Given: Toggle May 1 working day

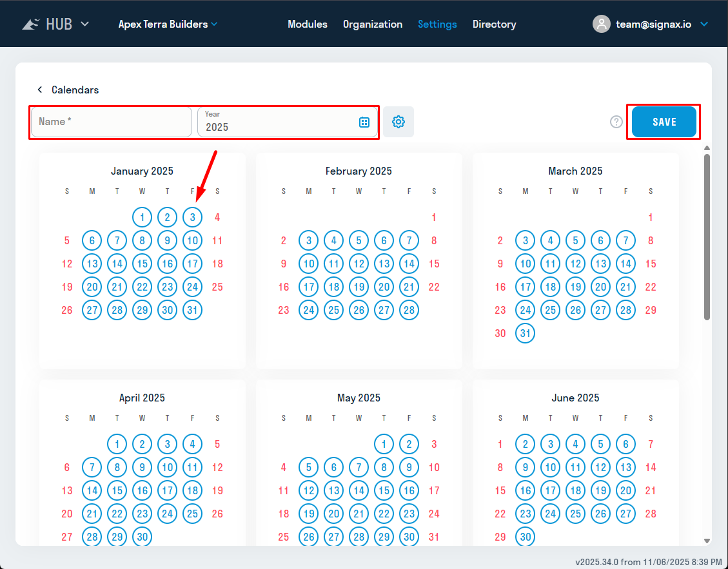Looking at the screenshot, I should (x=384, y=444).
